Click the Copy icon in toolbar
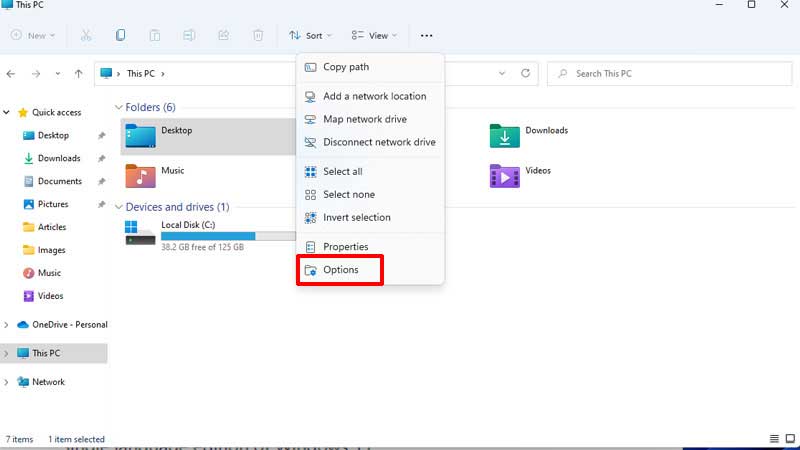The height and width of the screenshot is (450, 800). point(120,35)
